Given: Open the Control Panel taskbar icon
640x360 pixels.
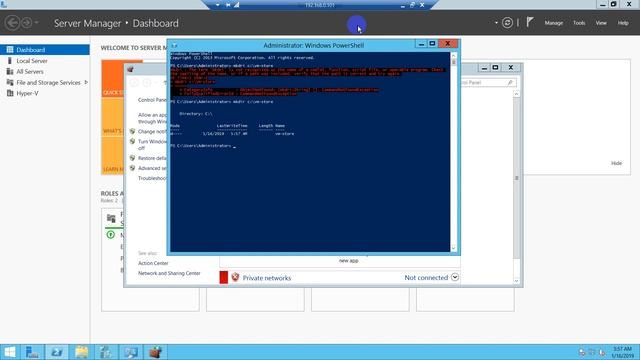Looking at the screenshot, I should tap(106, 352).
